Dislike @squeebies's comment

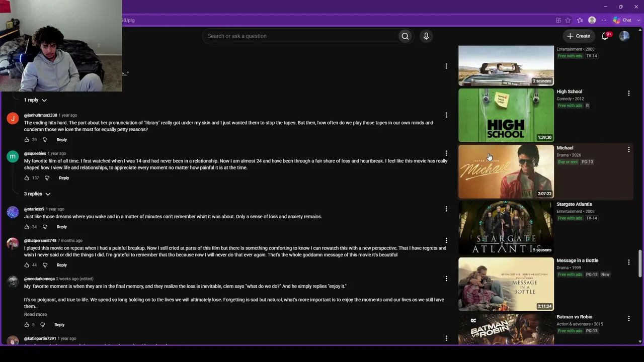47,178
